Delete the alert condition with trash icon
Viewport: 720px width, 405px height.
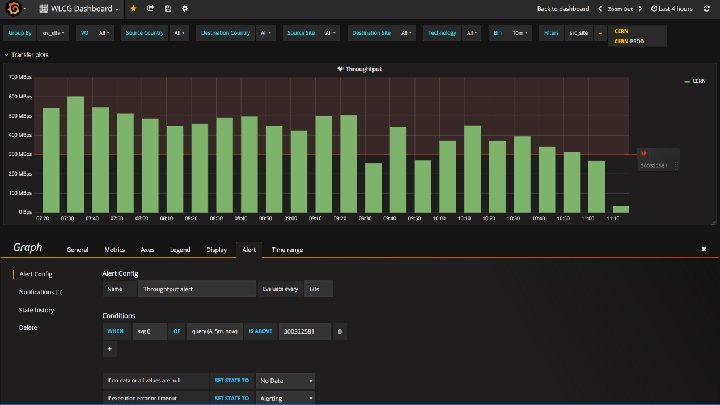pos(339,332)
